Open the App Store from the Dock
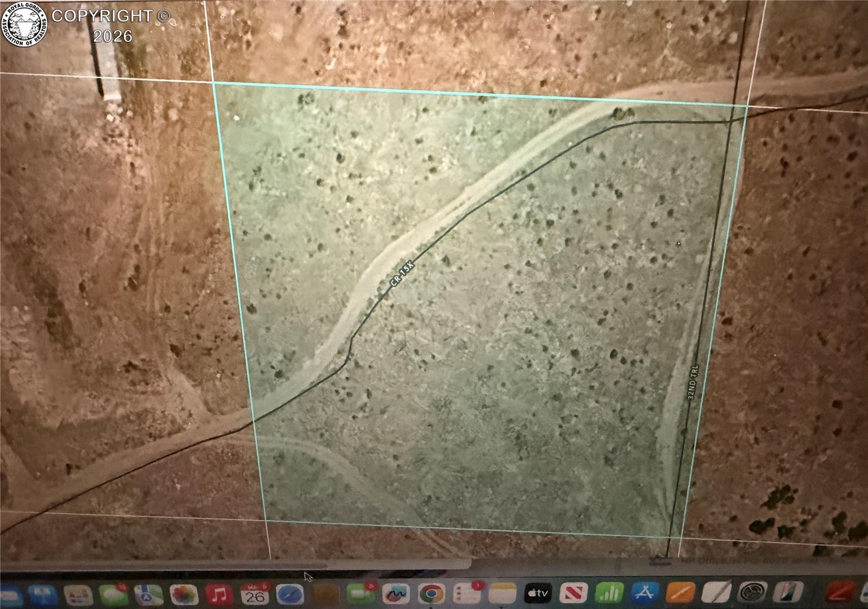The width and height of the screenshot is (868, 609). 645,593
